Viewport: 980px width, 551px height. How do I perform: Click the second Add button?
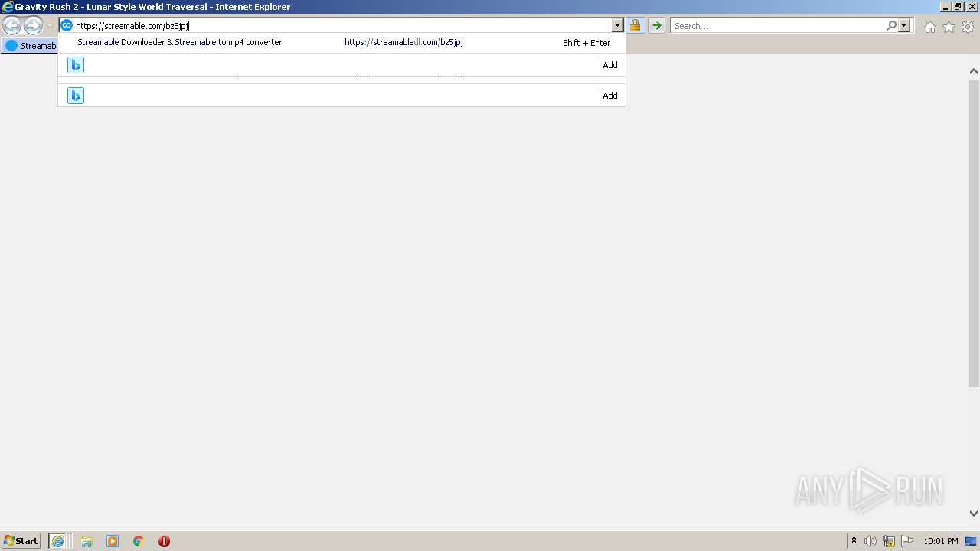click(610, 96)
